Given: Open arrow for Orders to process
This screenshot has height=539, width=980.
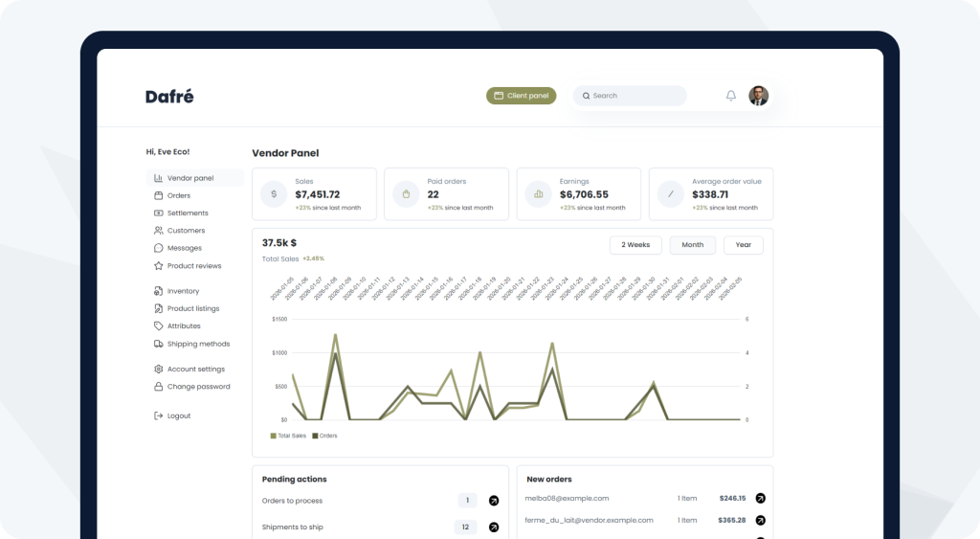Looking at the screenshot, I should [x=494, y=501].
